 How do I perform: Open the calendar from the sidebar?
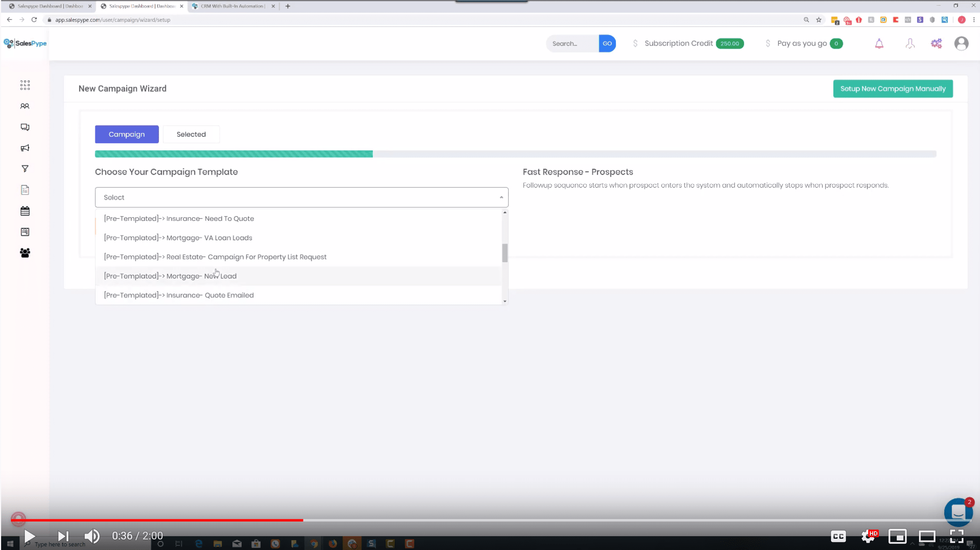pyautogui.click(x=25, y=211)
